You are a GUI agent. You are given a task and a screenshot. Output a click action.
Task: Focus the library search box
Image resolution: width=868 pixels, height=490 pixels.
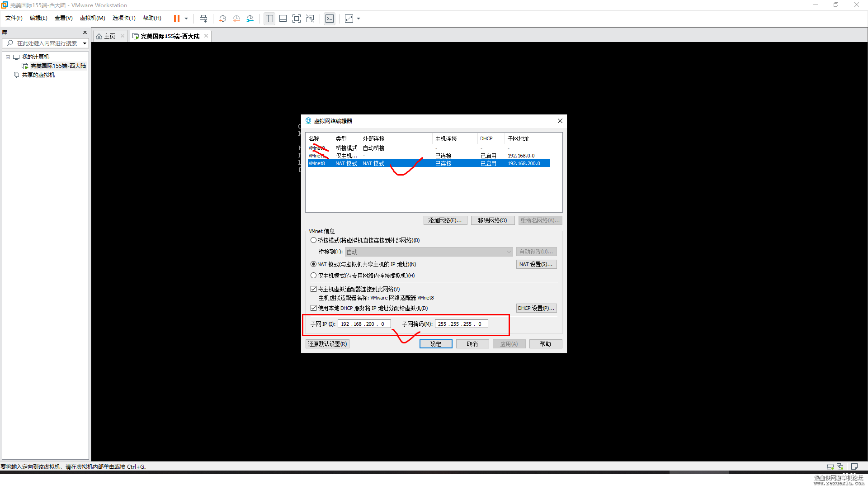pos(47,43)
